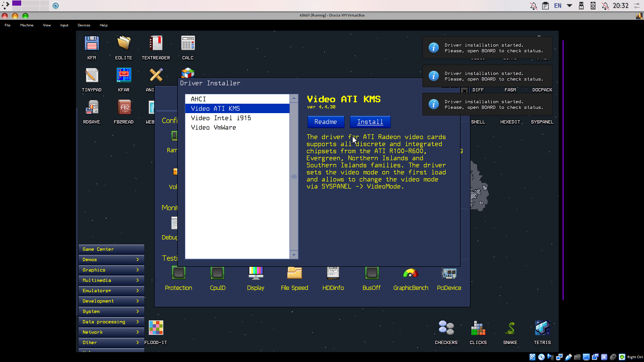Viewport: 644px width, 362px height.
Task: Launch the DOCPACK desktop shortcut
Action: coord(542,90)
